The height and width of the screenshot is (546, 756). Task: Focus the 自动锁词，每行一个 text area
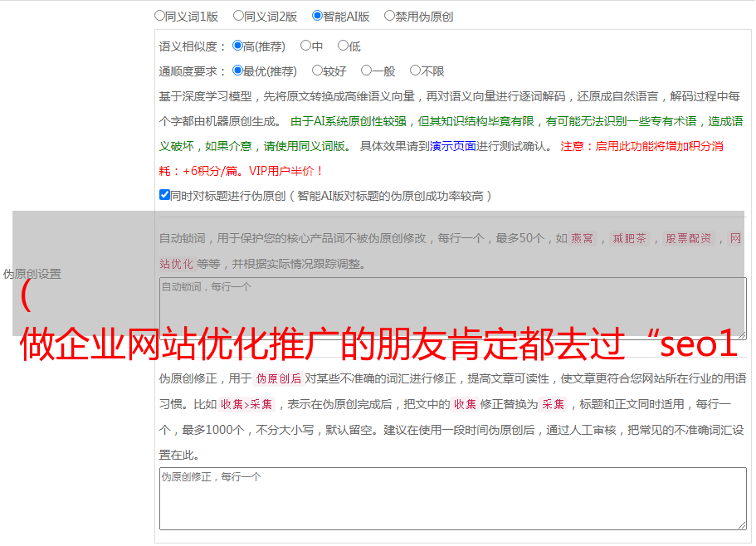click(453, 309)
